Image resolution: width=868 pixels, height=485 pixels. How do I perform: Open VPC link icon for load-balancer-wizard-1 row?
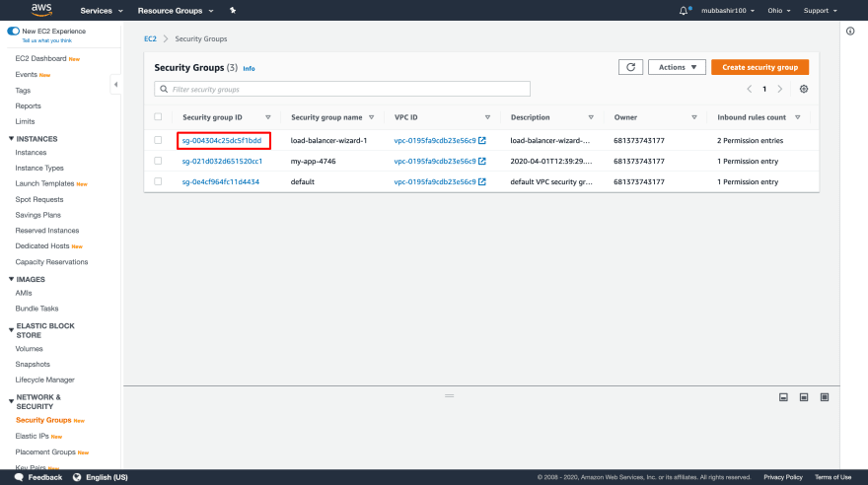pos(482,140)
